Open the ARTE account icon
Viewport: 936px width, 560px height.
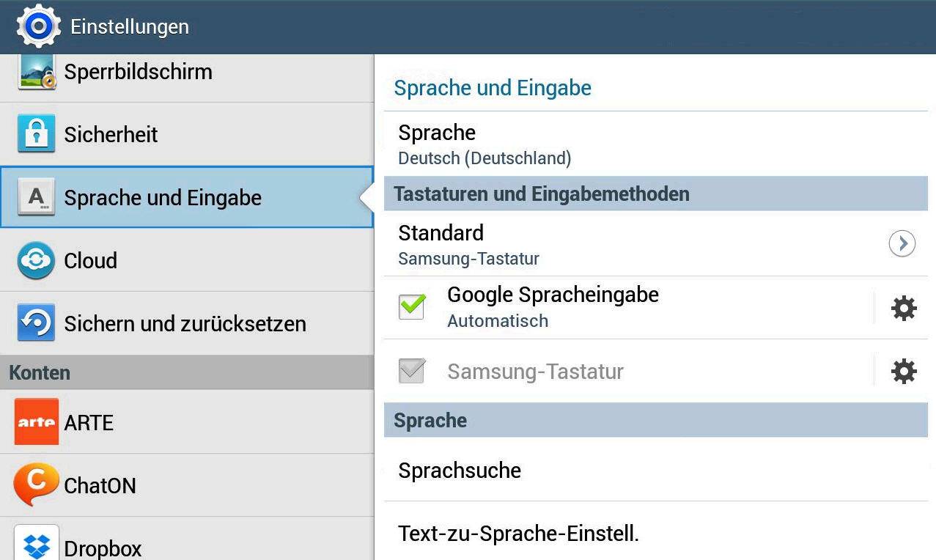(x=37, y=422)
